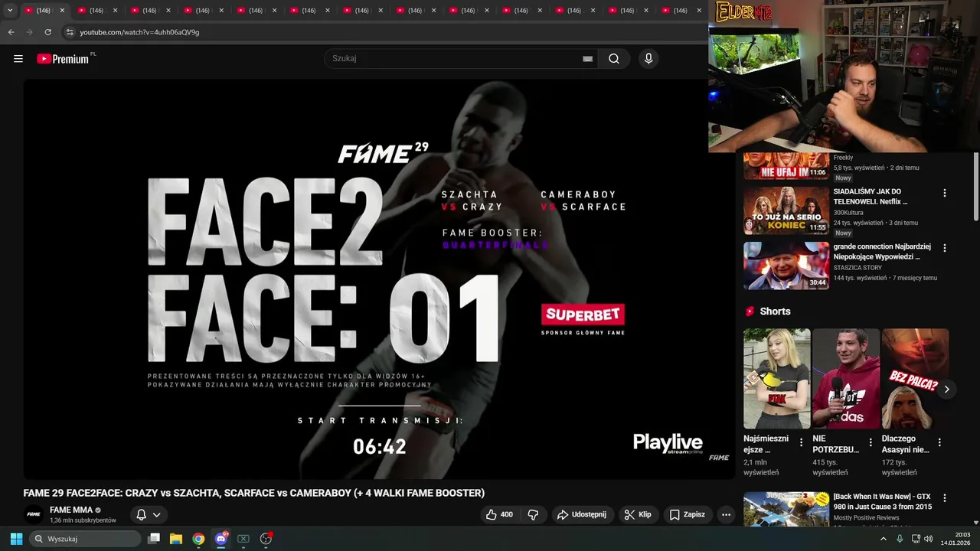
Task: Open the title SIADALIŚMY JAK DO TELENOWELI
Action: pos(871,197)
